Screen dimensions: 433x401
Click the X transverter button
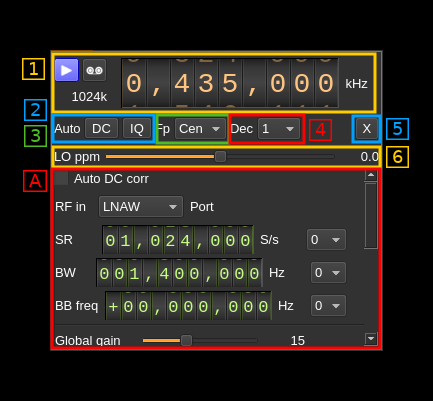(366, 128)
